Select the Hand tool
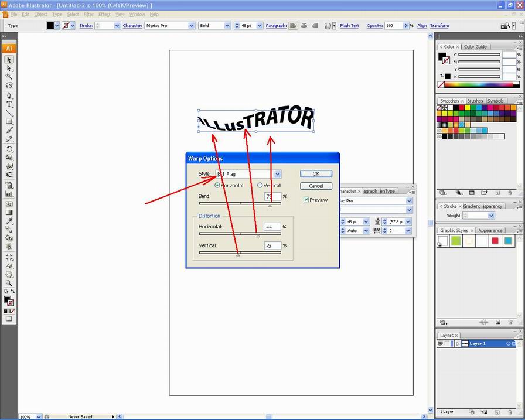This screenshot has width=525, height=420. click(x=9, y=275)
